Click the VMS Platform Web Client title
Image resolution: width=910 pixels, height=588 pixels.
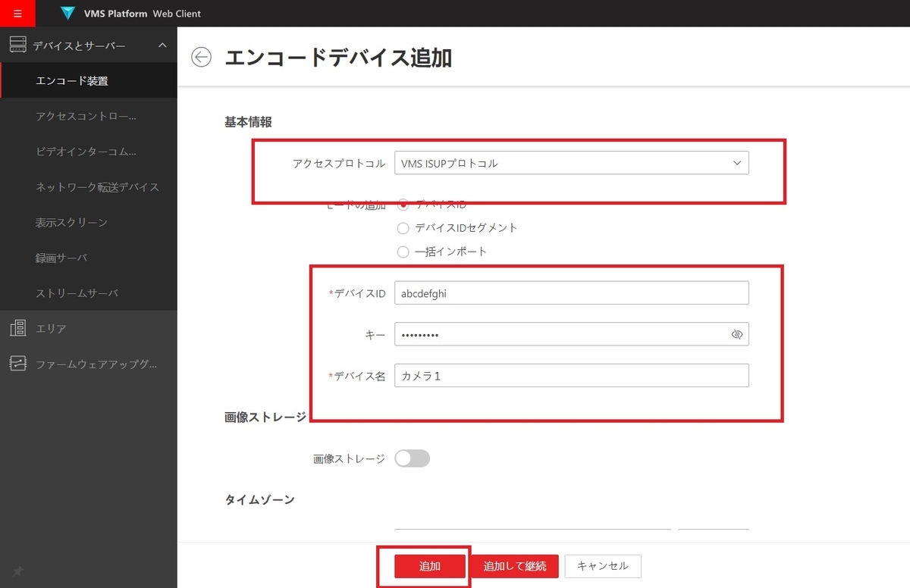pos(143,14)
